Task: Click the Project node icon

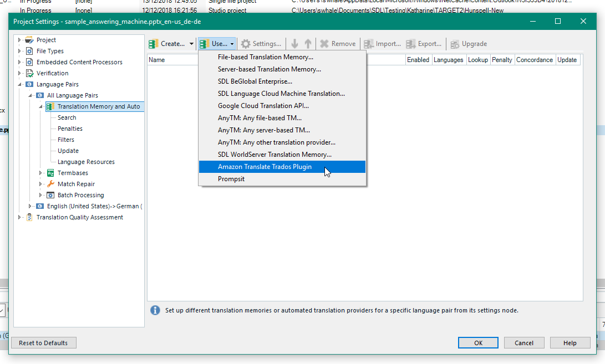Action: click(29, 40)
